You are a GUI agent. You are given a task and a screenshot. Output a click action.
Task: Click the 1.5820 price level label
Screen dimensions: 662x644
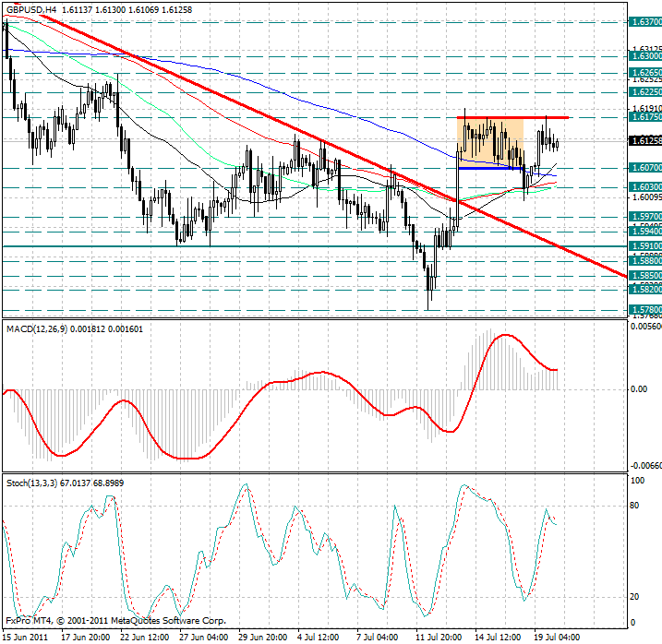[x=645, y=289]
